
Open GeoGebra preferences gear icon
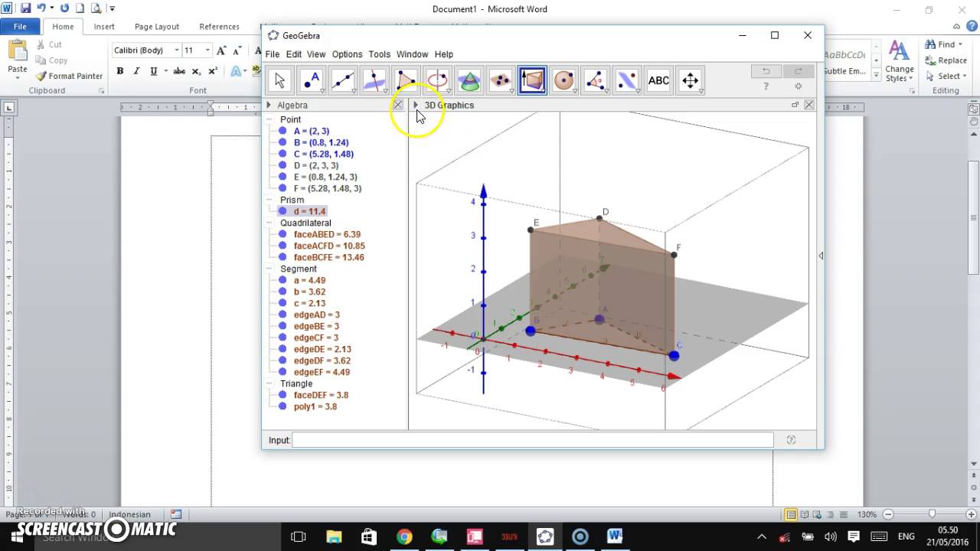point(798,86)
